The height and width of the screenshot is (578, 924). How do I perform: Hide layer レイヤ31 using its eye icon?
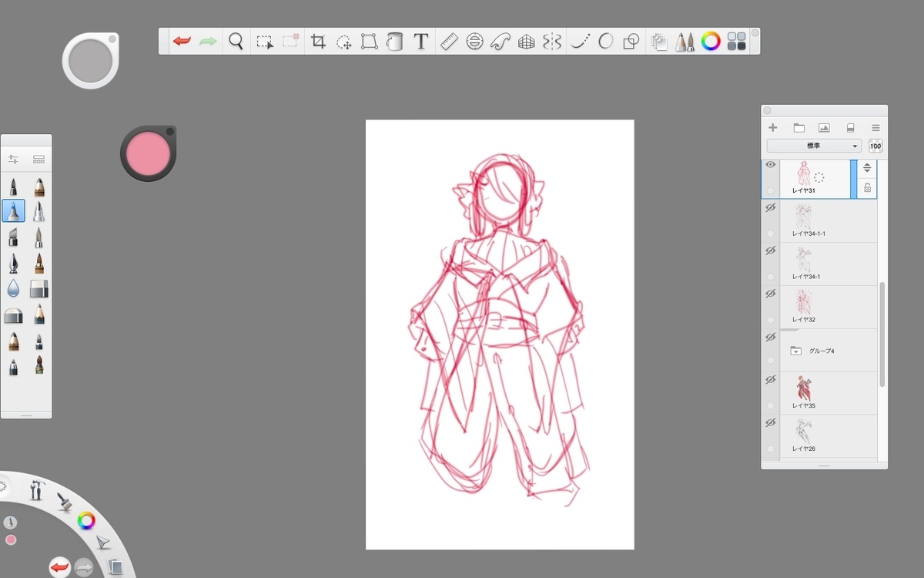pos(770,164)
